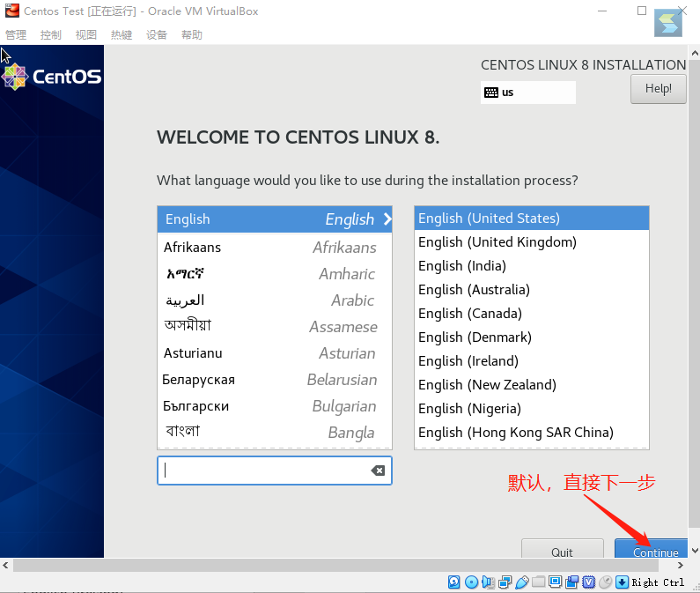
Task: Click the Continue button
Action: 651,548
